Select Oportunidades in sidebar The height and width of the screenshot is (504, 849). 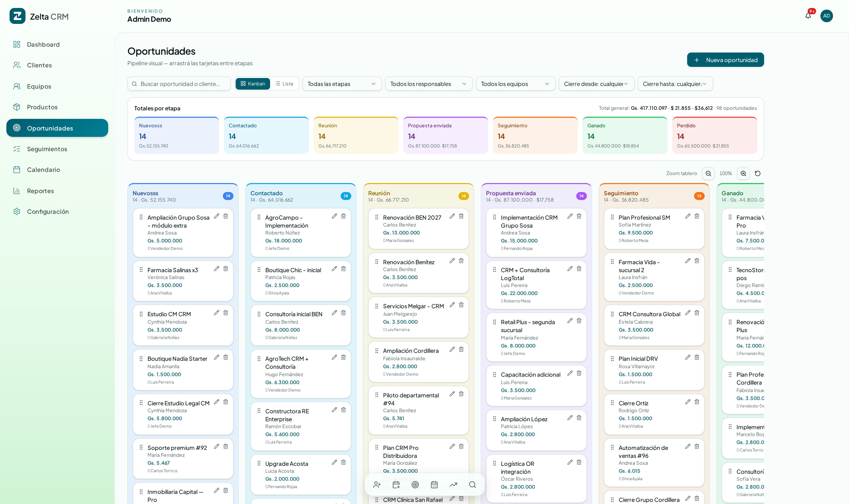(57, 128)
